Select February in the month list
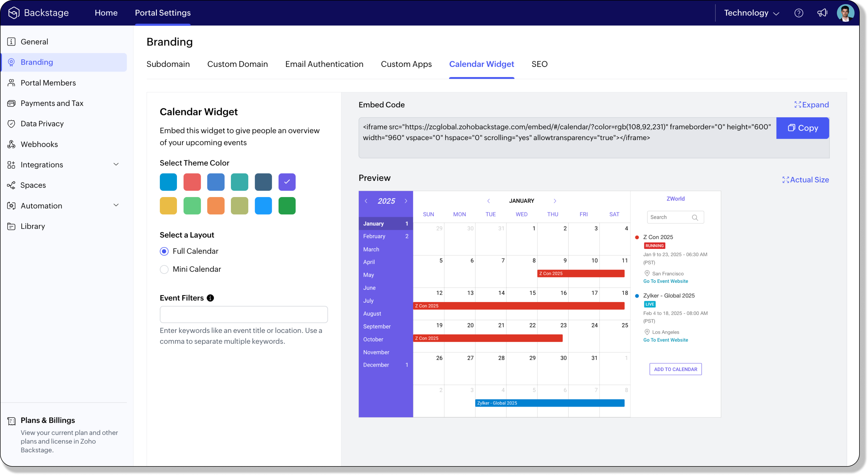Image resolution: width=868 pixels, height=475 pixels. [386, 236]
